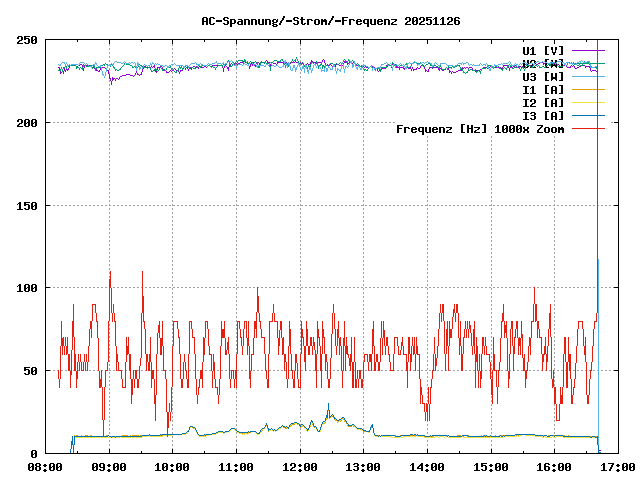The image size is (640, 480).
Task: Click the 250 y-axis tick label
Action: [27, 40]
